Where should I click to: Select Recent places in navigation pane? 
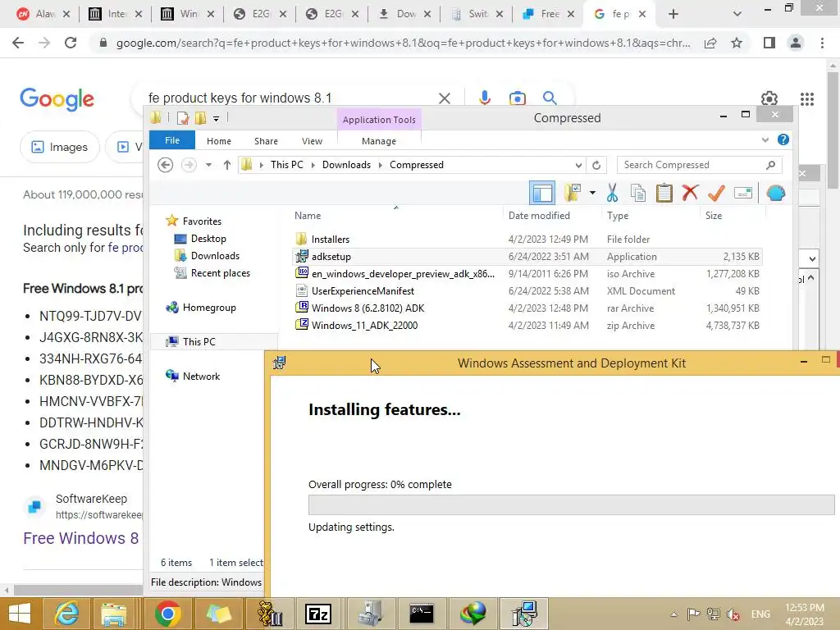click(x=220, y=272)
